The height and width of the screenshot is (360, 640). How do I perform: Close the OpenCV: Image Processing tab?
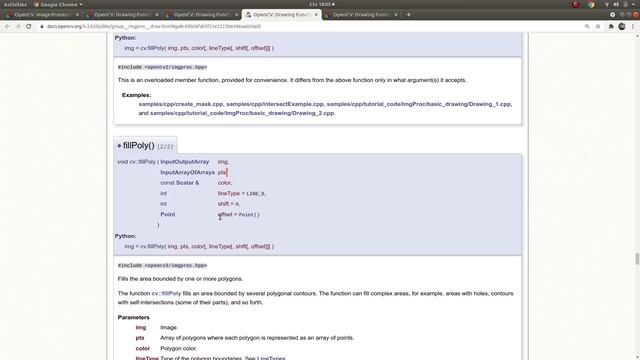[77, 15]
